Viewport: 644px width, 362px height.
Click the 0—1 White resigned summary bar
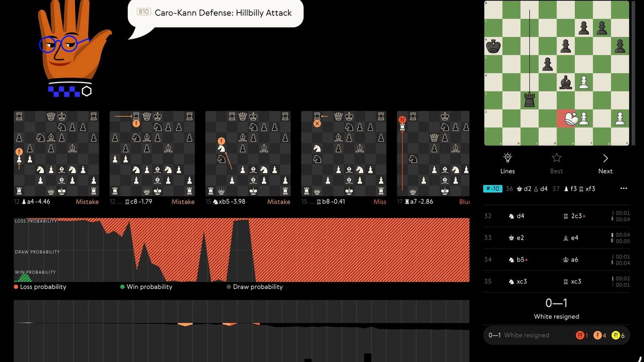tap(556, 335)
